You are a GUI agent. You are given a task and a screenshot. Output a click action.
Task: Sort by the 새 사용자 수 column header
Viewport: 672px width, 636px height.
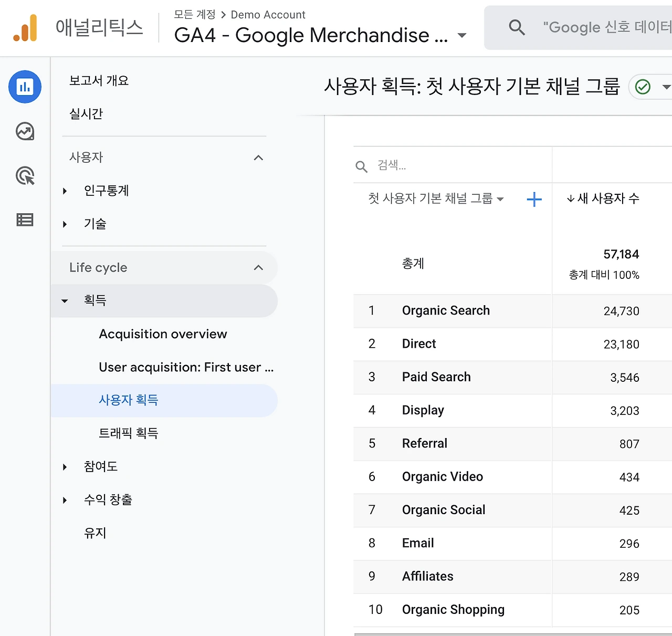(603, 199)
